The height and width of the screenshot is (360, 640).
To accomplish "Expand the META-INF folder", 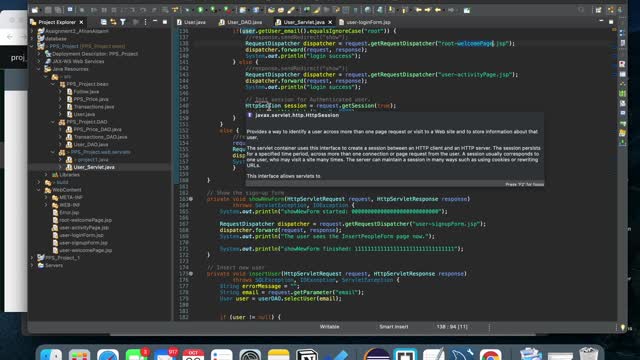I will [x=46, y=198].
